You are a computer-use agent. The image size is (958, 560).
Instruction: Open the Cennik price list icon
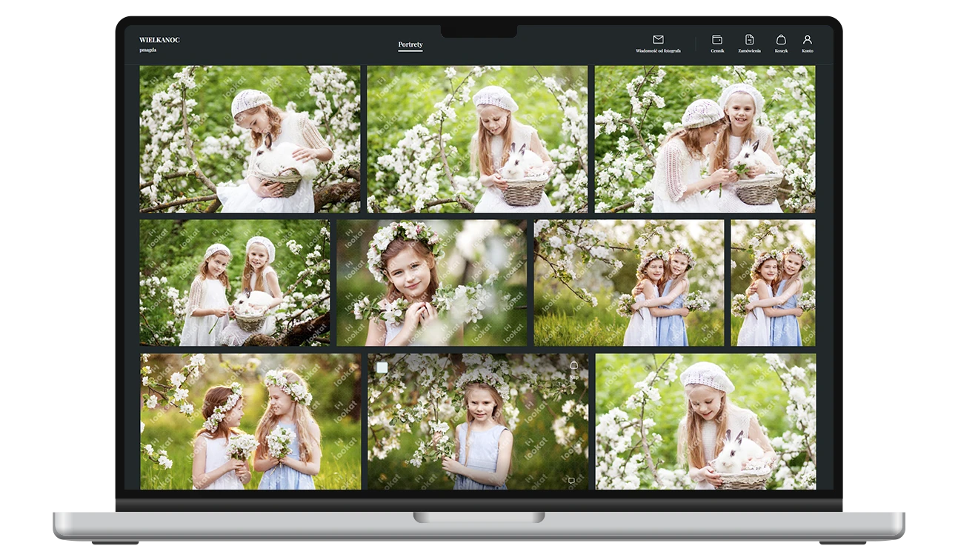[716, 40]
